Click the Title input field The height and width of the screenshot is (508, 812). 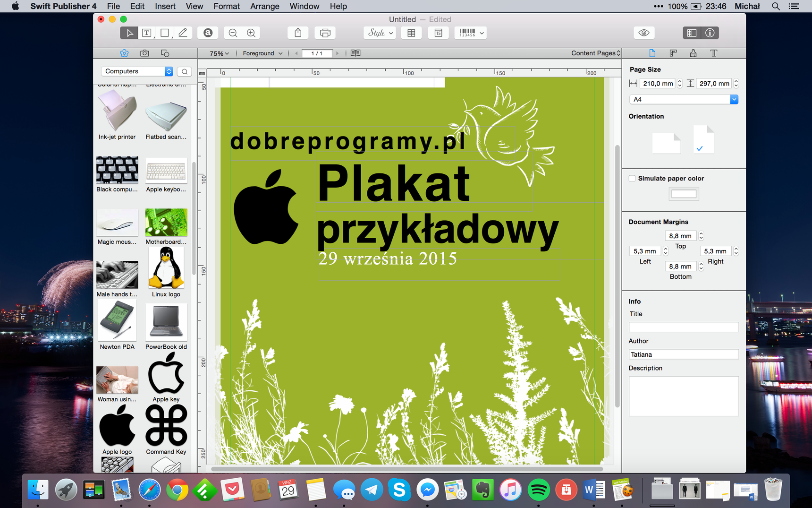coord(684,327)
